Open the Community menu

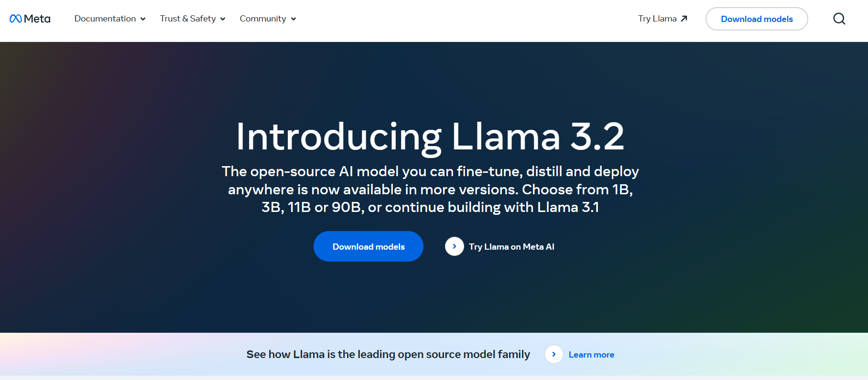coord(263,19)
